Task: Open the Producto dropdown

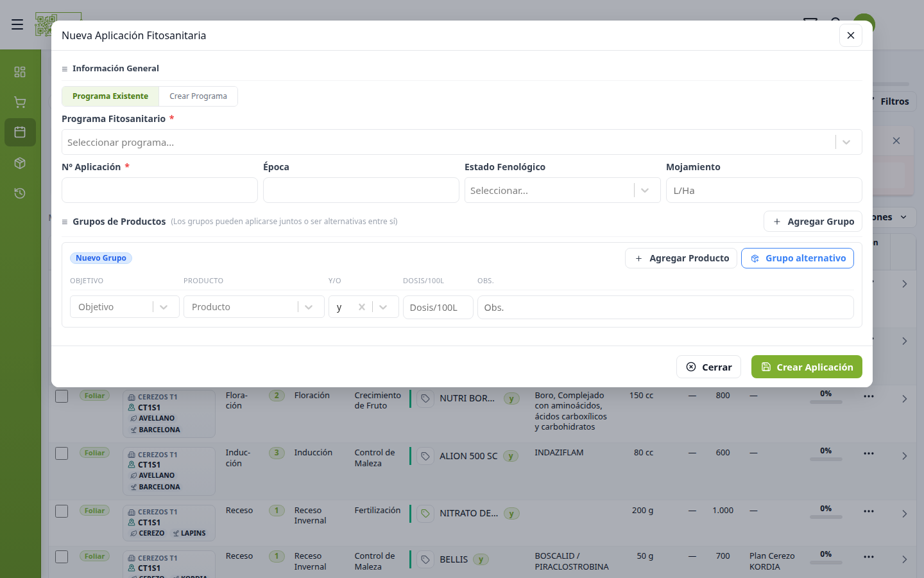Action: pos(254,307)
